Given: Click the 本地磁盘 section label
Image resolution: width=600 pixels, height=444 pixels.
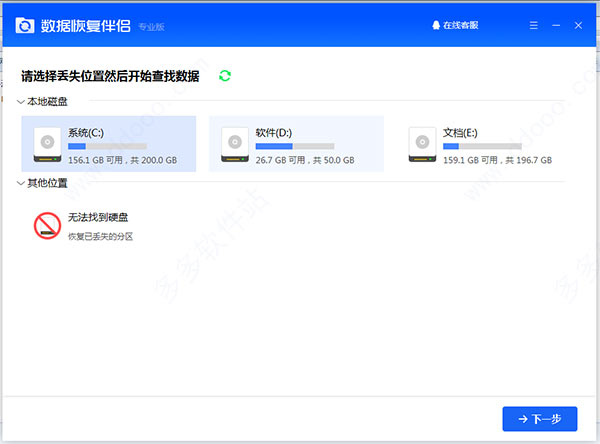Looking at the screenshot, I should (x=47, y=101).
